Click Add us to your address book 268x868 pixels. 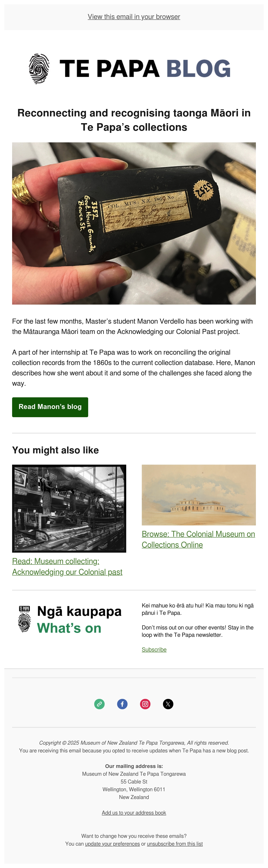point(134,813)
